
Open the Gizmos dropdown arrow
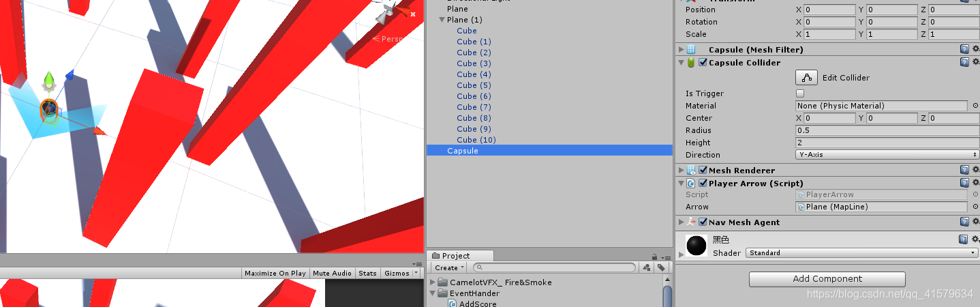pos(417,273)
